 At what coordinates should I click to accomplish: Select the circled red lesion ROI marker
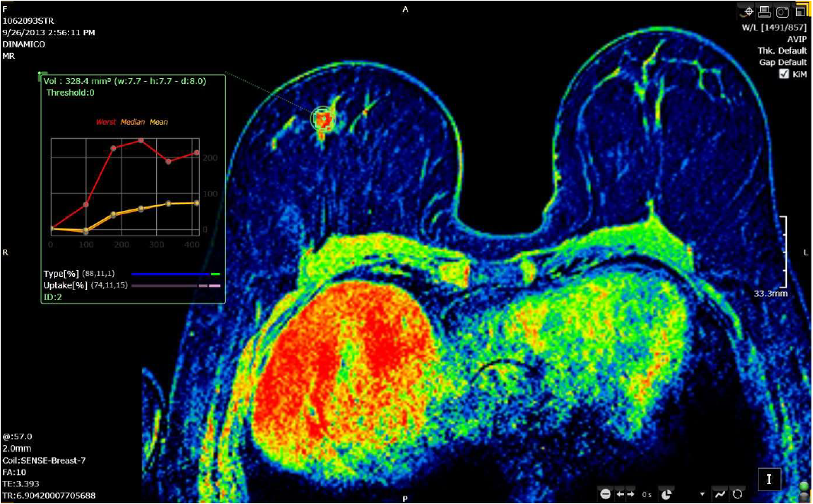pyautogui.click(x=324, y=119)
